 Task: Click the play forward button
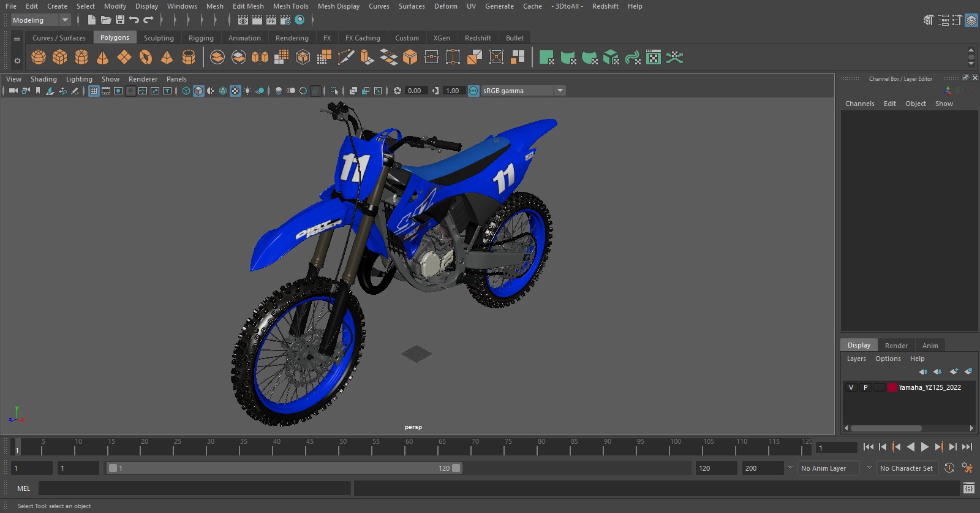(925, 447)
